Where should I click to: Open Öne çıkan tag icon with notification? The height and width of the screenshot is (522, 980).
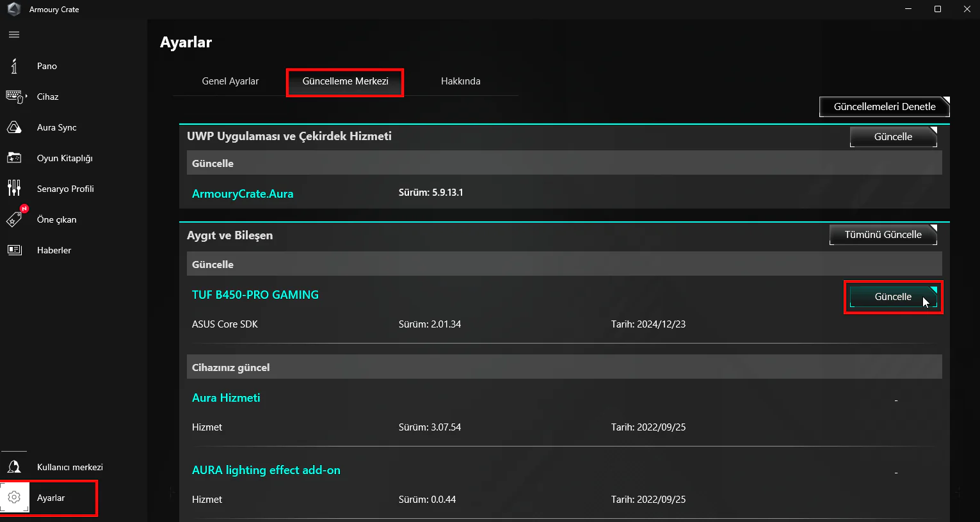point(14,219)
